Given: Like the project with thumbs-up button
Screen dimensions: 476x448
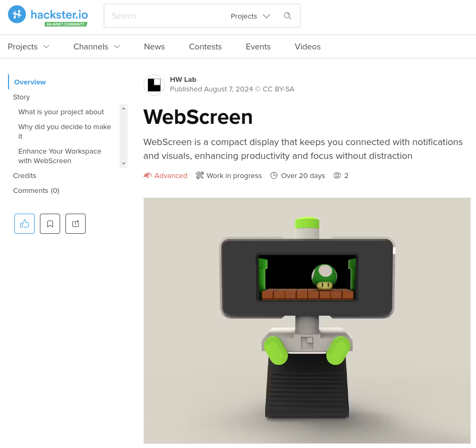Looking at the screenshot, I should click(24, 224).
